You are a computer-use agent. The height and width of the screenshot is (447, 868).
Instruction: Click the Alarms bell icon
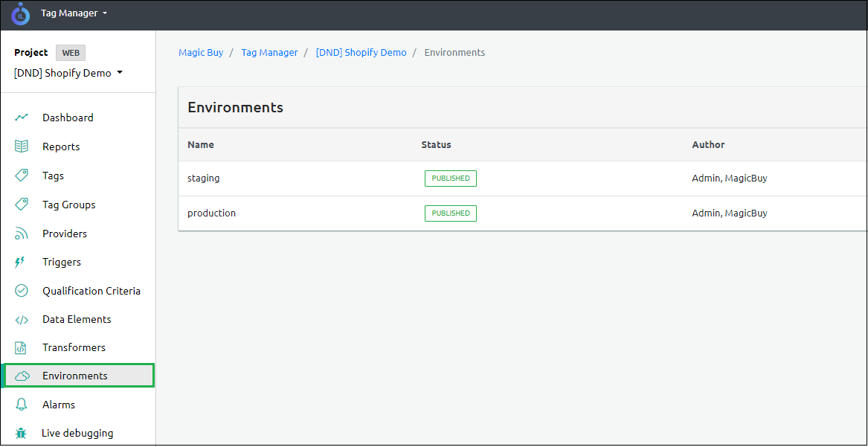coord(22,405)
